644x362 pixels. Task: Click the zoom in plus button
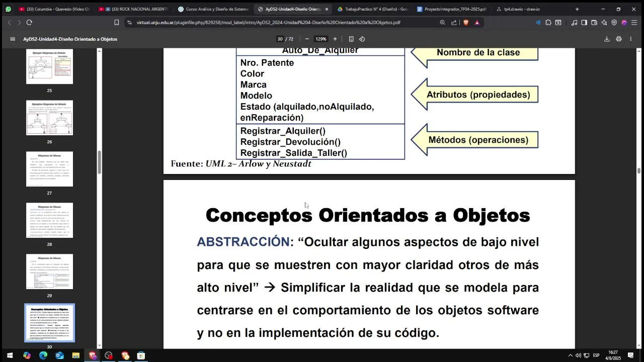[335, 39]
